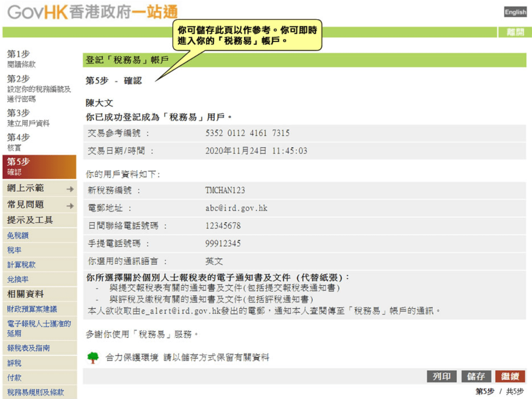Screen dimensions: 532x399
Task: Open the 報稅表及指南 link
Action: pos(29,348)
